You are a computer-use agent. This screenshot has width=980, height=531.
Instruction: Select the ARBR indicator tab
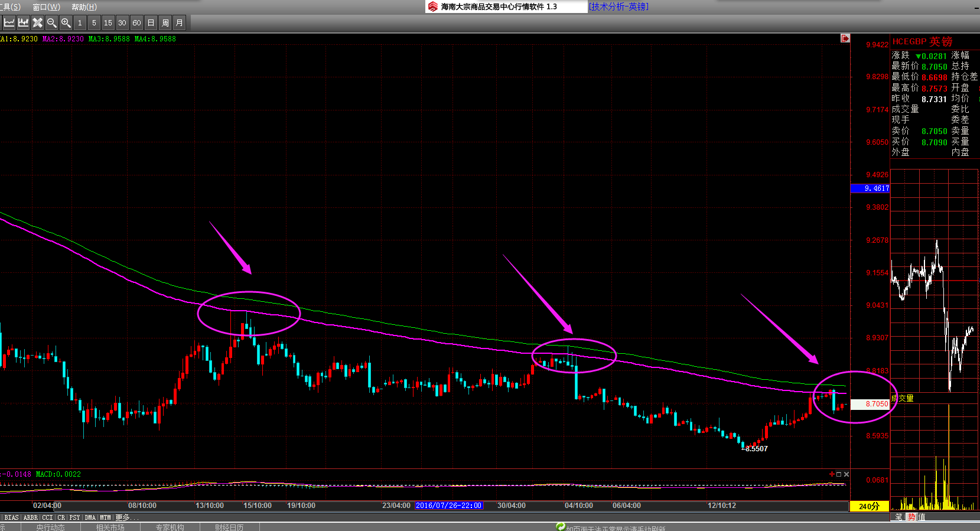(x=31, y=517)
